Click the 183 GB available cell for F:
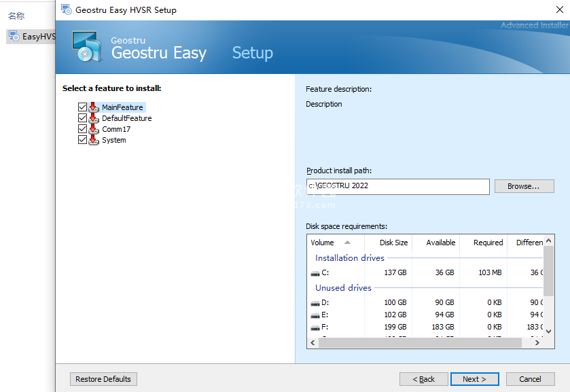Viewport: 570px width, 392px height. (x=443, y=327)
